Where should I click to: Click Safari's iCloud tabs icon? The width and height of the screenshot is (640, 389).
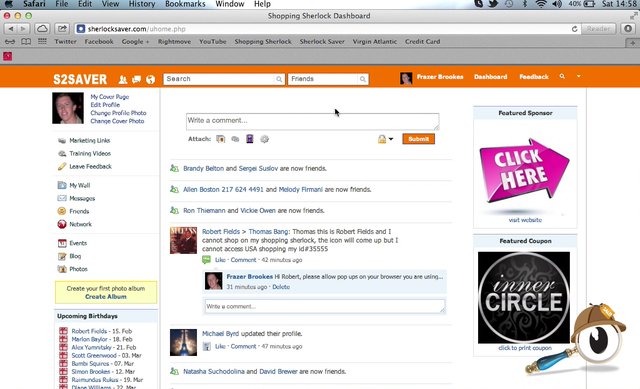tap(42, 29)
